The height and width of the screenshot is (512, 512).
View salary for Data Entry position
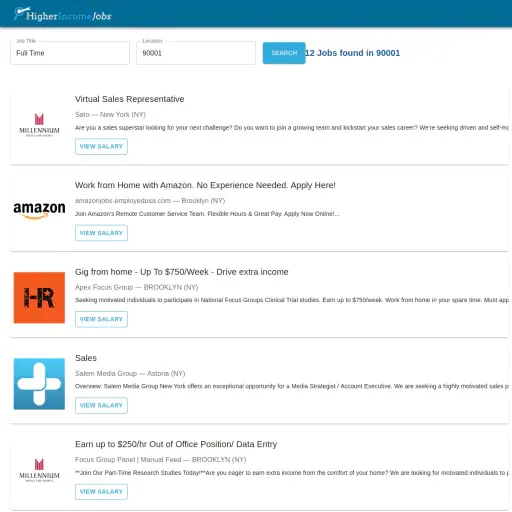coord(101,492)
